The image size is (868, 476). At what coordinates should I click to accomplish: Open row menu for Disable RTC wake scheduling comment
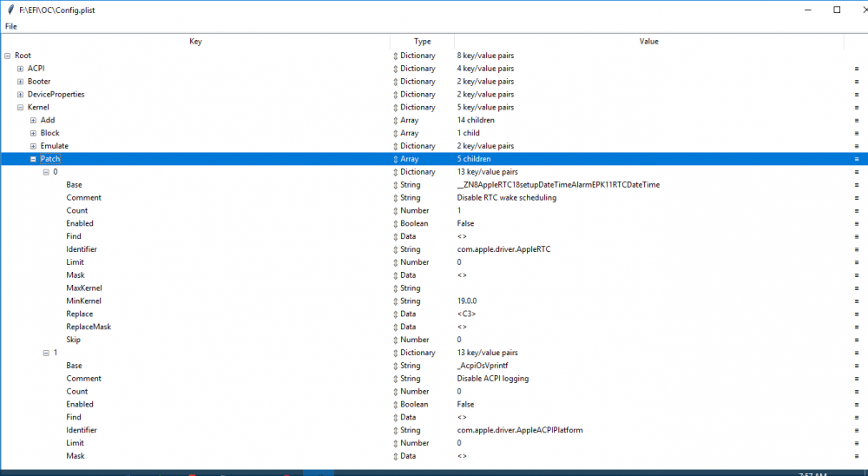(857, 198)
